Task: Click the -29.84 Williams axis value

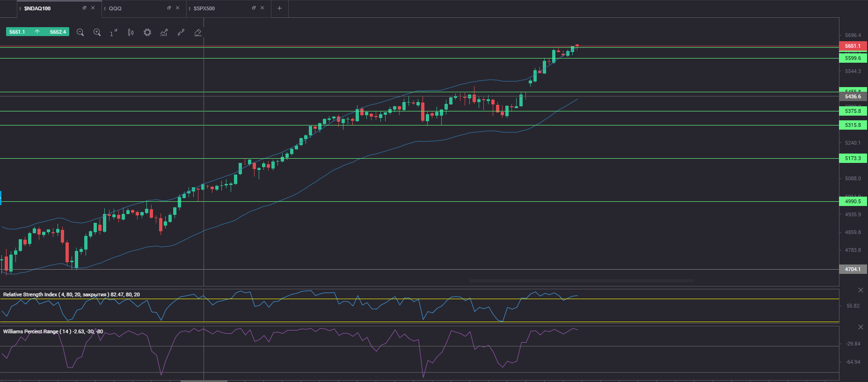Action: click(x=853, y=344)
